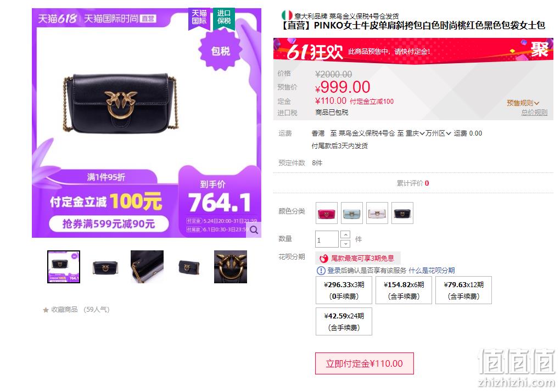Expand the 预售规则 dropdown
The image size is (560, 392).
click(x=523, y=103)
